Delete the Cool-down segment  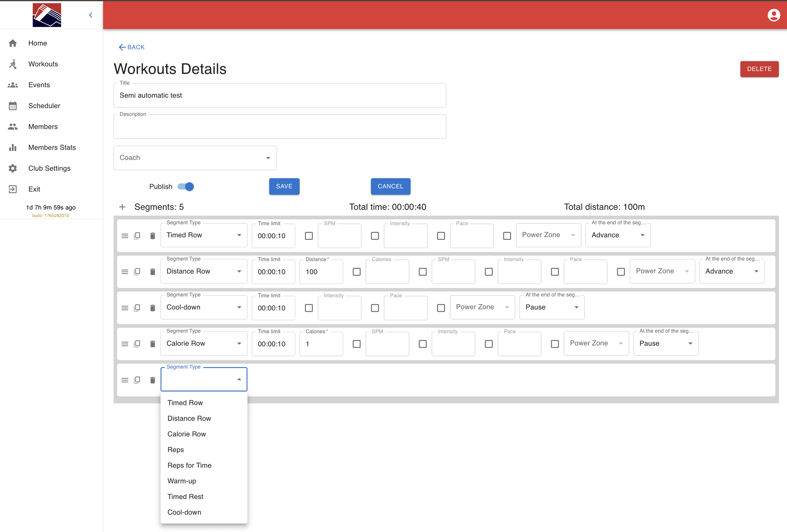153,308
